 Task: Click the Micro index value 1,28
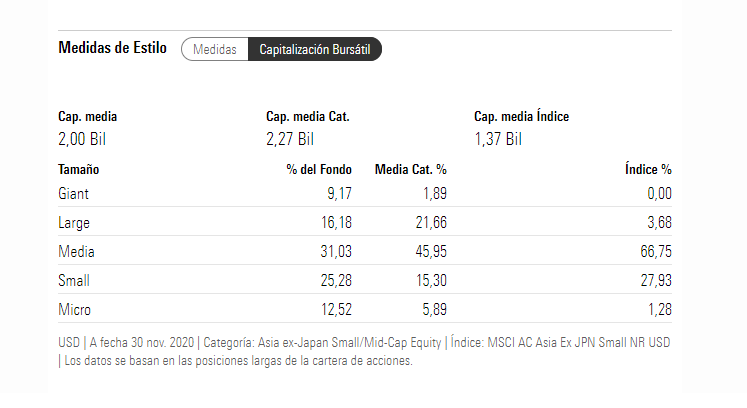pyautogui.click(x=658, y=311)
